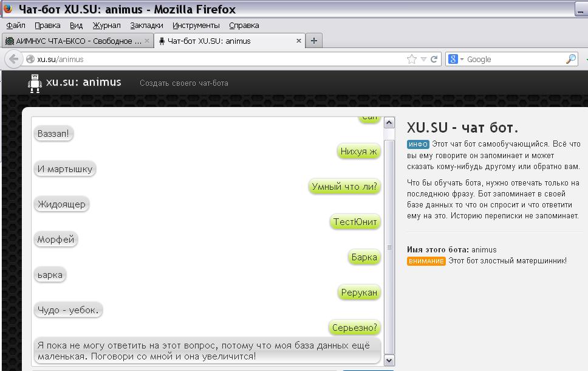Close the АИМНУС ЧТА-БКСО tab

(146, 41)
